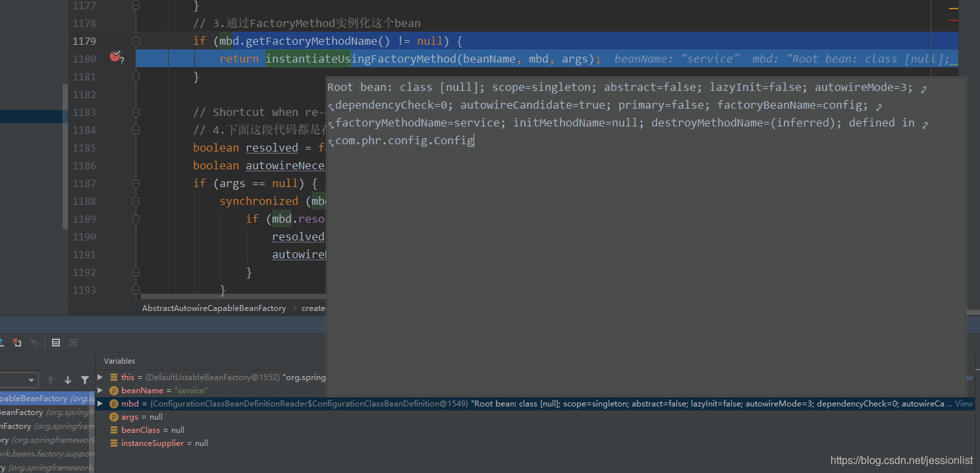980x473 pixels.
Task: Click getFactoryMethodName call on line 1179
Action: pyautogui.click(x=312, y=41)
